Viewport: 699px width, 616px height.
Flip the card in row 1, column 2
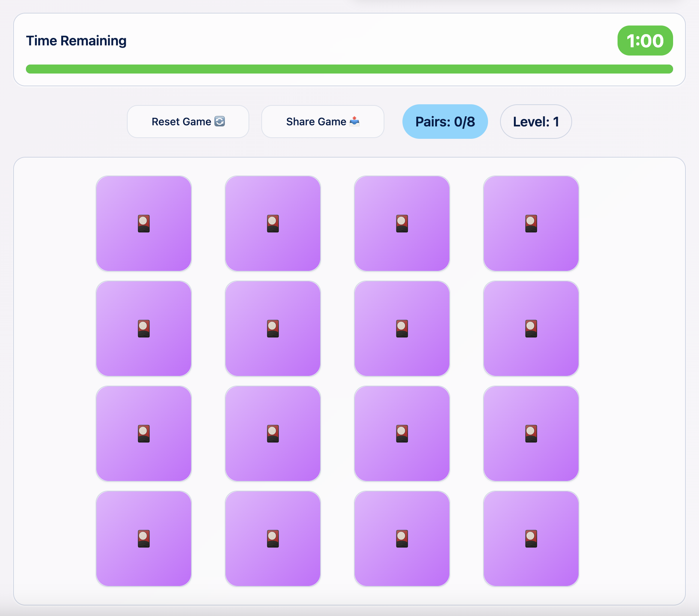[273, 224]
